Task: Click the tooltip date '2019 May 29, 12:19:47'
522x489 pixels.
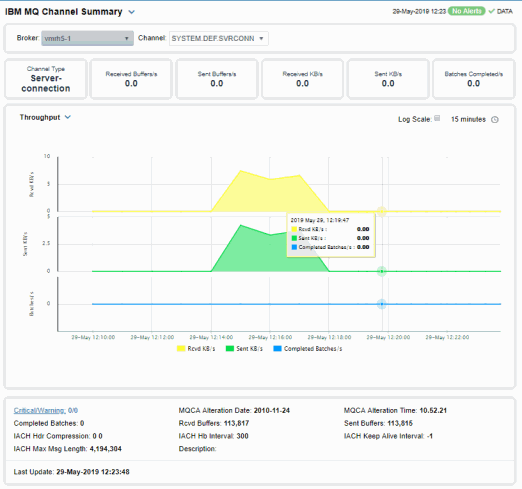Action: [320, 220]
